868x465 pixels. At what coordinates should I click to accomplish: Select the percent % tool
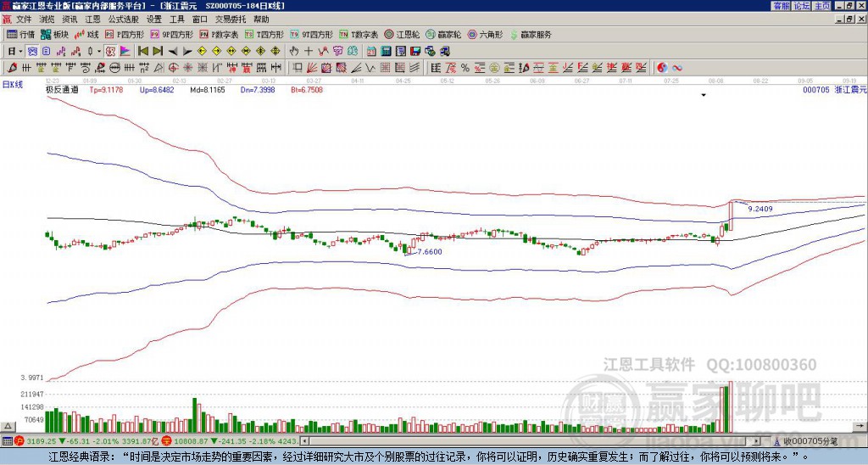[465, 68]
